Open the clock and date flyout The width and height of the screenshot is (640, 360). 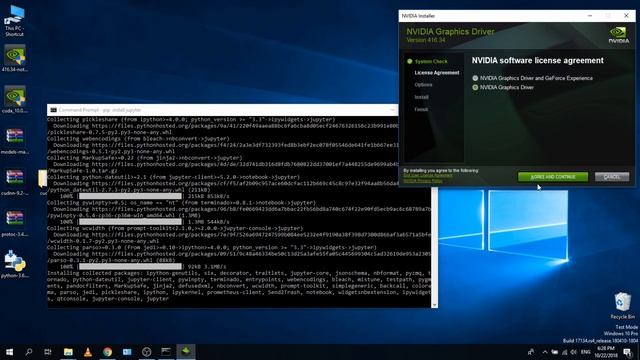coord(606,352)
